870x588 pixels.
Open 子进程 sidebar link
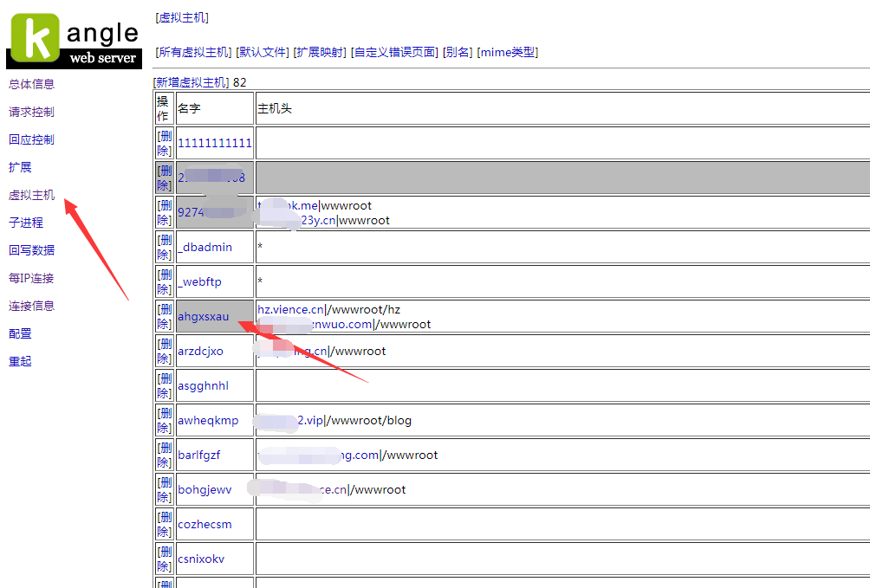click(x=26, y=223)
